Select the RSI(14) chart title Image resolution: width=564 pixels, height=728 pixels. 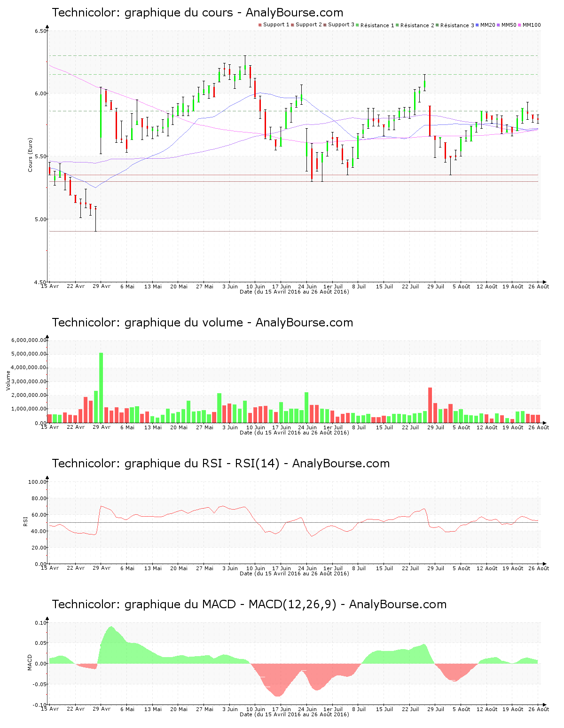point(220,464)
